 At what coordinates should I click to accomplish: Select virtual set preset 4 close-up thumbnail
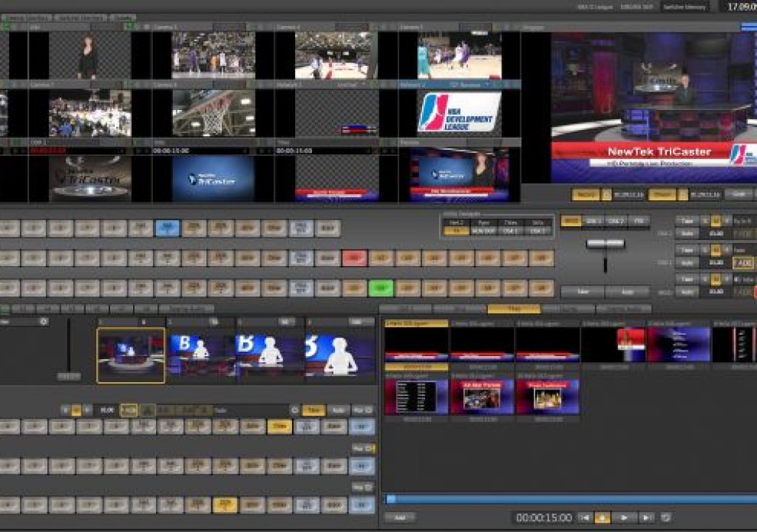[340, 356]
